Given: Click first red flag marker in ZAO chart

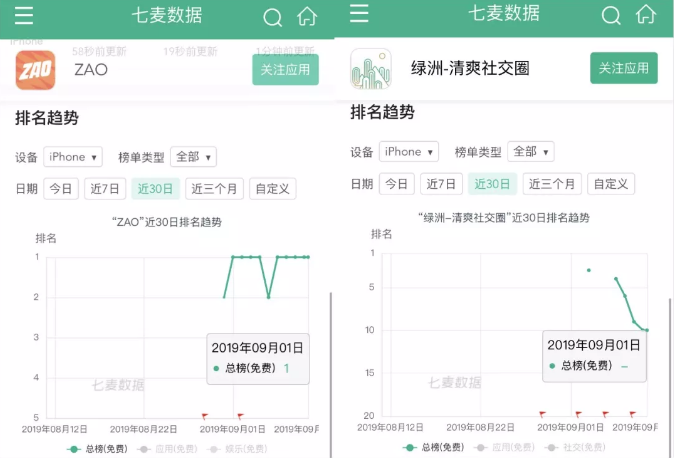Looking at the screenshot, I should (205, 416).
